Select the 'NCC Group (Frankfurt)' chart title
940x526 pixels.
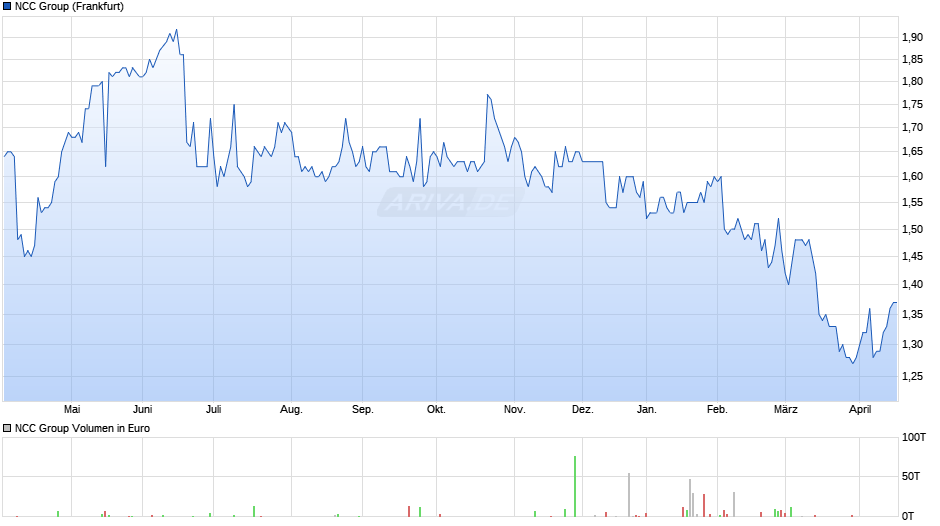pyautogui.click(x=70, y=7)
